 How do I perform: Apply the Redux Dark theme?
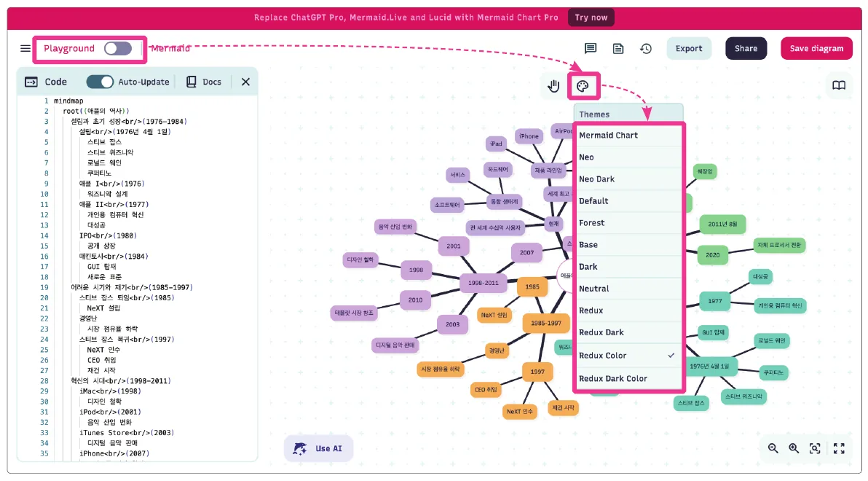(x=628, y=332)
